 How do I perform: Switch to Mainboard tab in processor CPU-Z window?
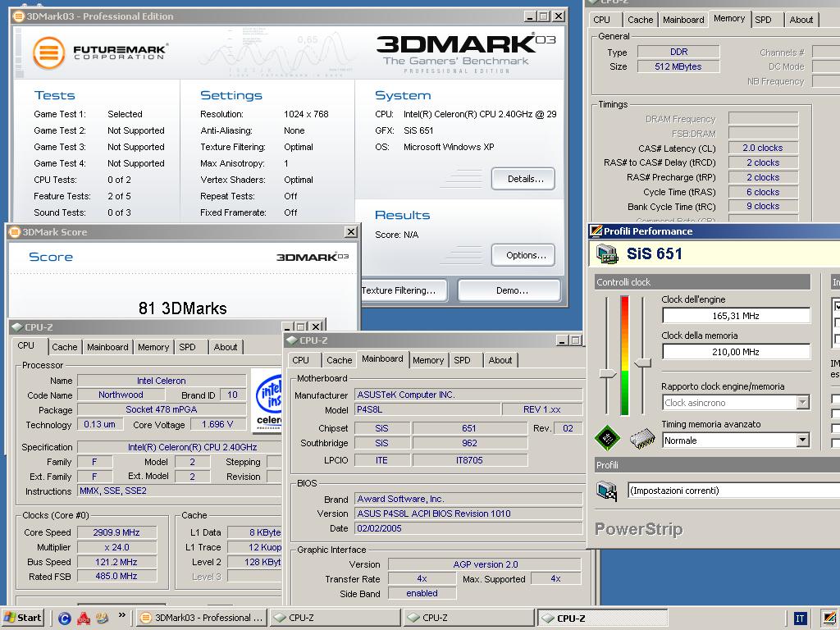point(107,347)
